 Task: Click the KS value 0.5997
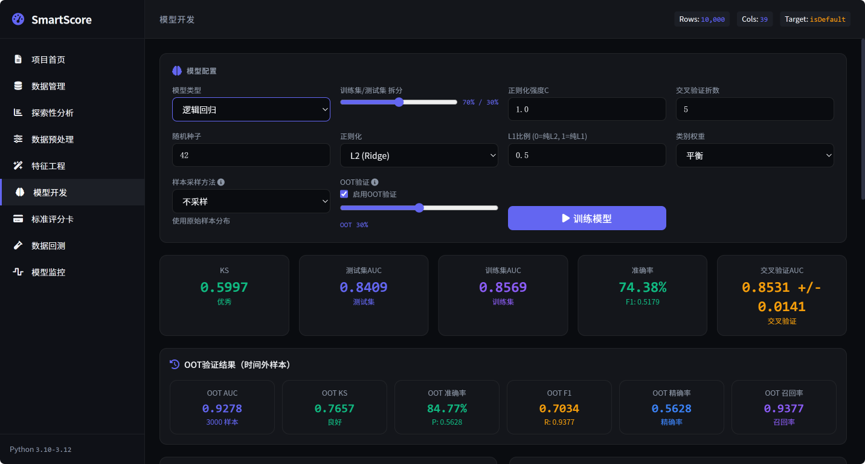coord(224,287)
